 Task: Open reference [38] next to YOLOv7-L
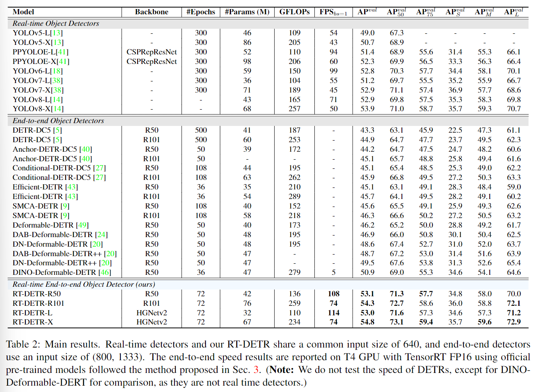(x=57, y=81)
